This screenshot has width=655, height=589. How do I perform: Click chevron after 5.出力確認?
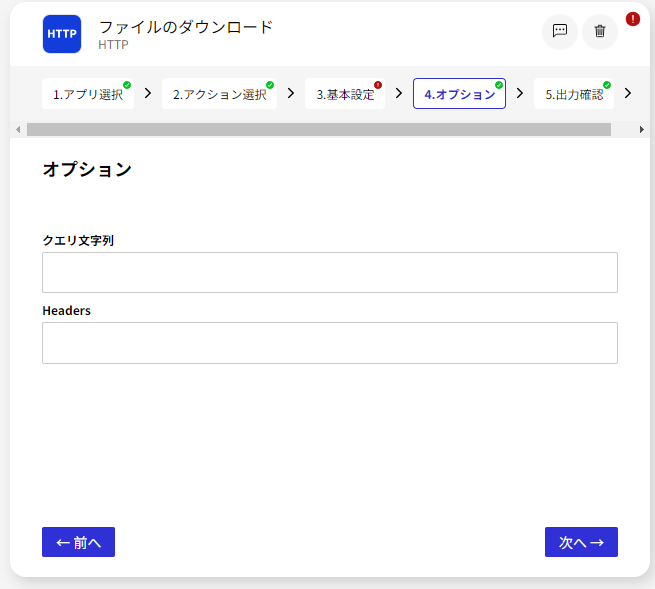(x=628, y=93)
